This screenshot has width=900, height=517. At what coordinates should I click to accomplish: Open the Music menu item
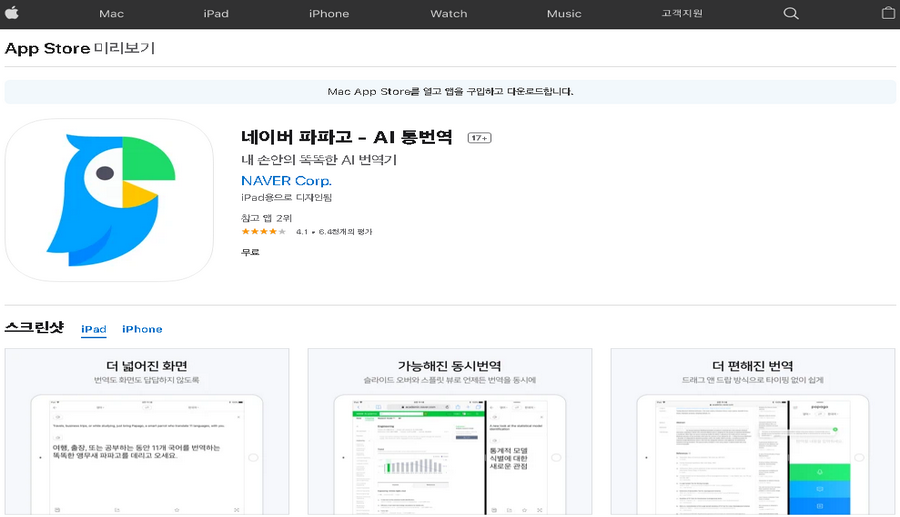click(x=564, y=14)
